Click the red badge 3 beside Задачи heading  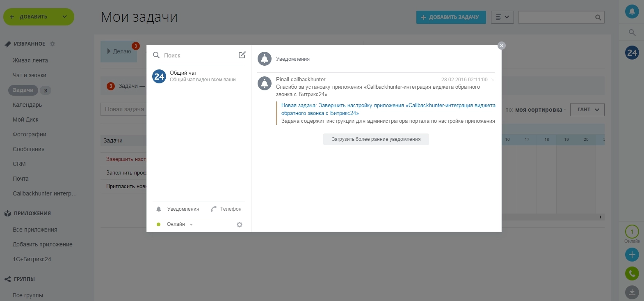pyautogui.click(x=110, y=86)
